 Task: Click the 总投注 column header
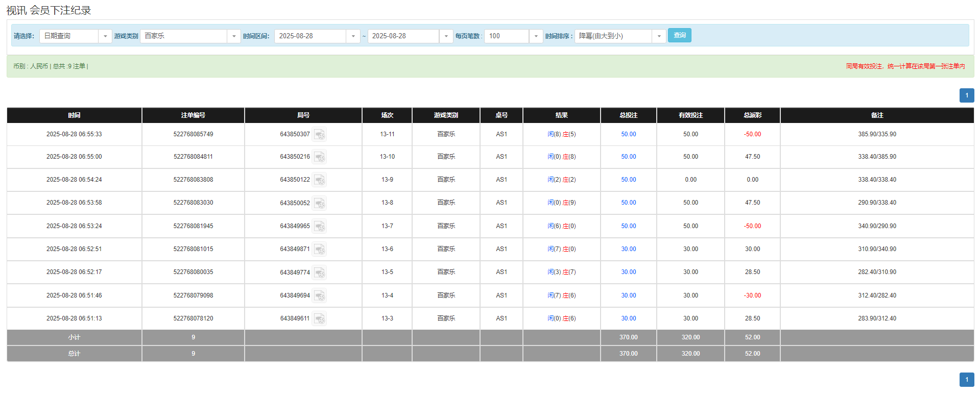pyautogui.click(x=629, y=115)
